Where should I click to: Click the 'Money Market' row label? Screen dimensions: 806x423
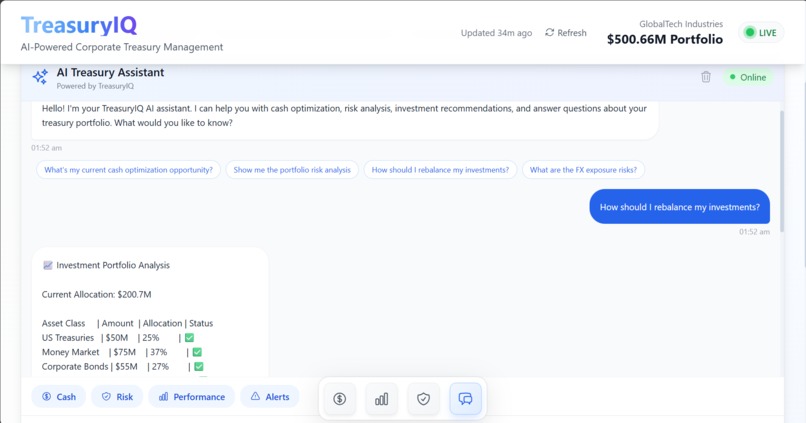click(x=70, y=352)
